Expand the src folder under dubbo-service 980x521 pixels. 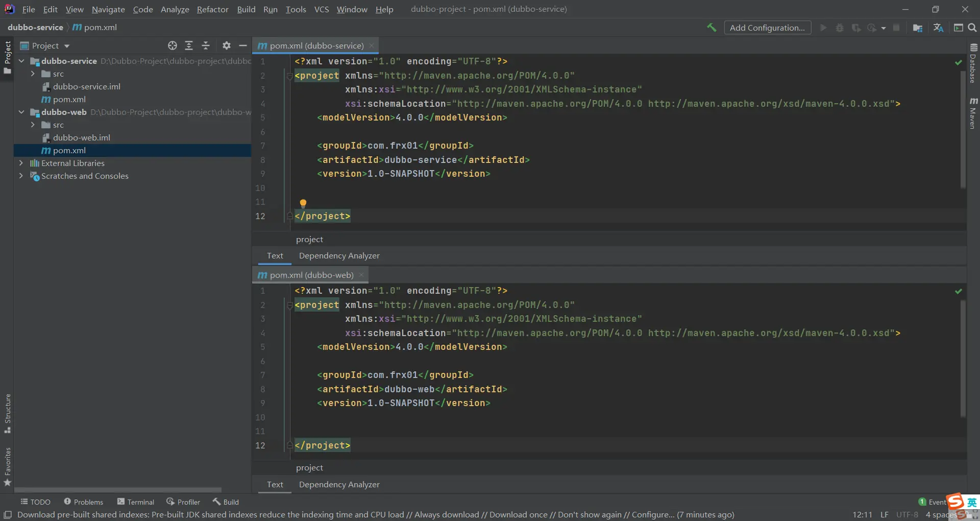point(33,74)
